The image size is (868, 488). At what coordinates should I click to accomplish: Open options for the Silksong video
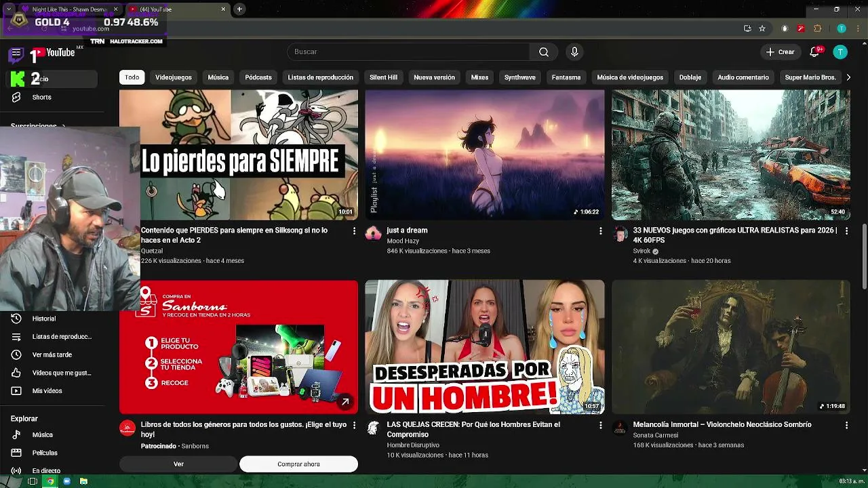click(354, 231)
